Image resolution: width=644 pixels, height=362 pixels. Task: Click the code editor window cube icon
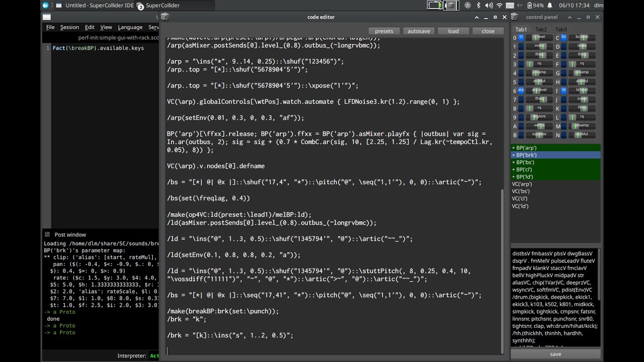165,17
